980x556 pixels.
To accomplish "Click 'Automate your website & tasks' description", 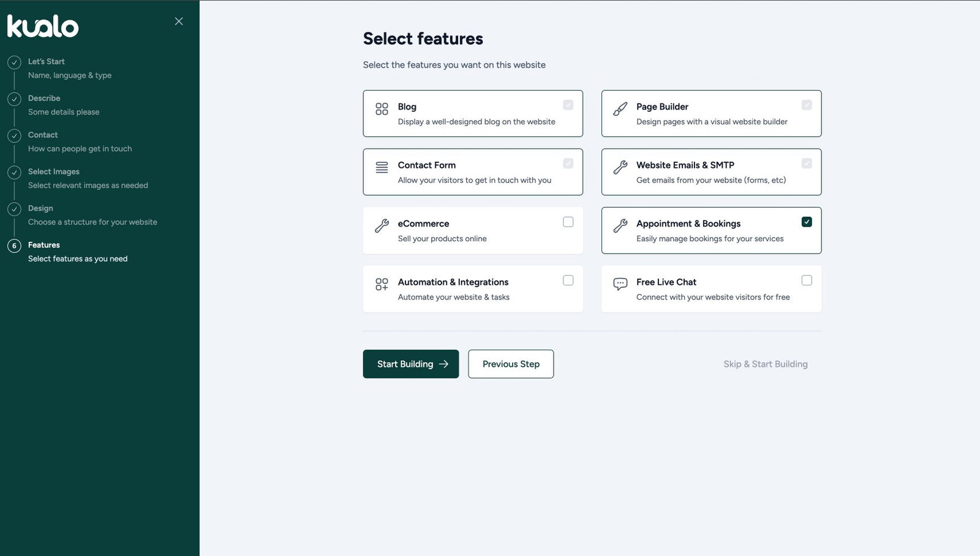I will [x=454, y=297].
